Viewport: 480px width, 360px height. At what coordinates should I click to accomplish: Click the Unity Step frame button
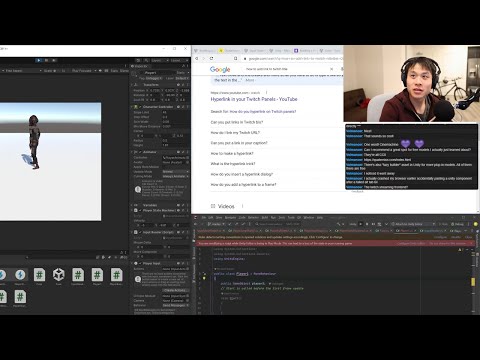[54, 60]
